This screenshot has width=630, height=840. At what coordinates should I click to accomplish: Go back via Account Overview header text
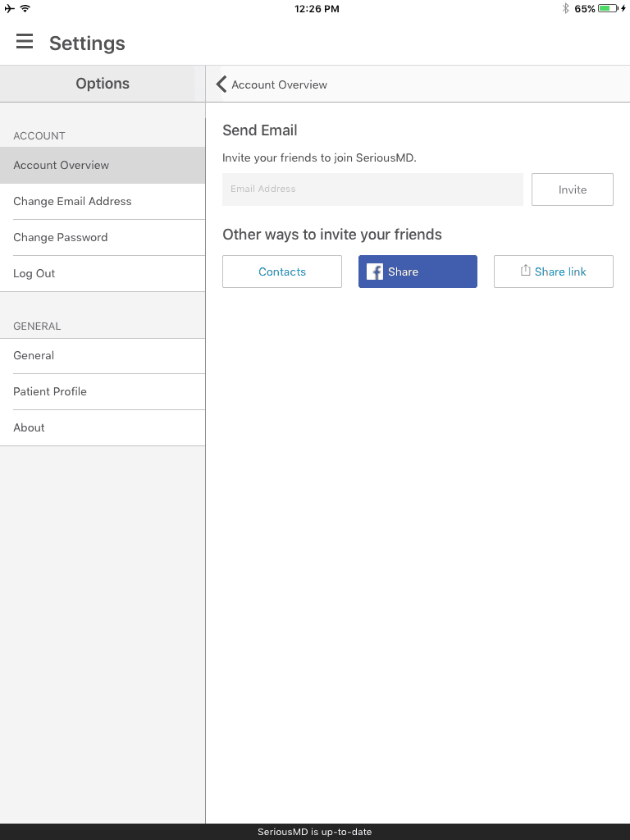(279, 84)
